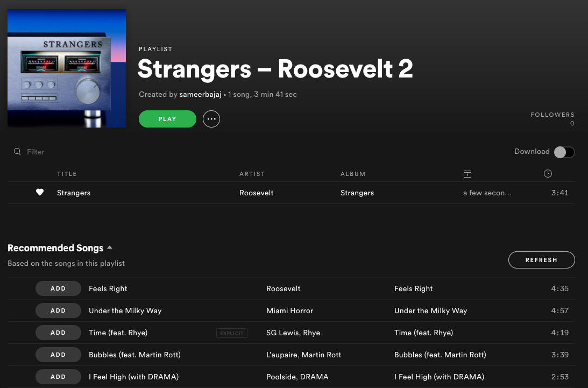Unlike Strangers via the heart icon
This screenshot has height=388, width=588.
(40, 192)
